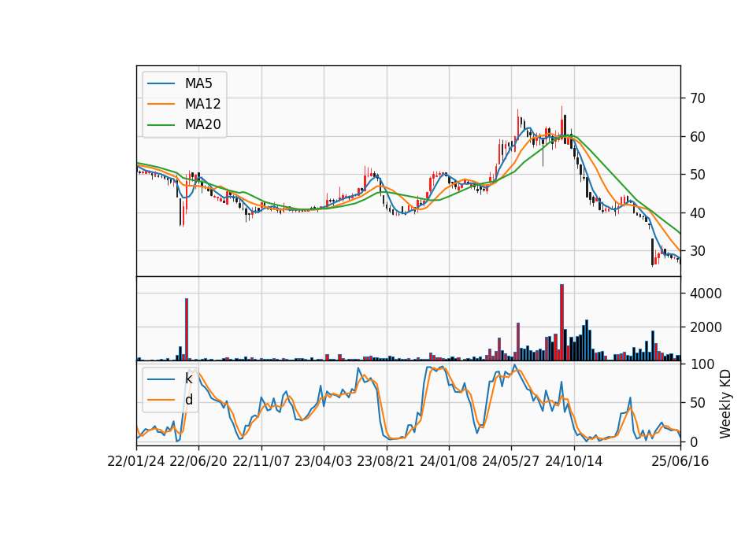Image resolution: width=756 pixels, height=543 pixels.
Task: Click the price axis value 70
Action: tap(698, 98)
